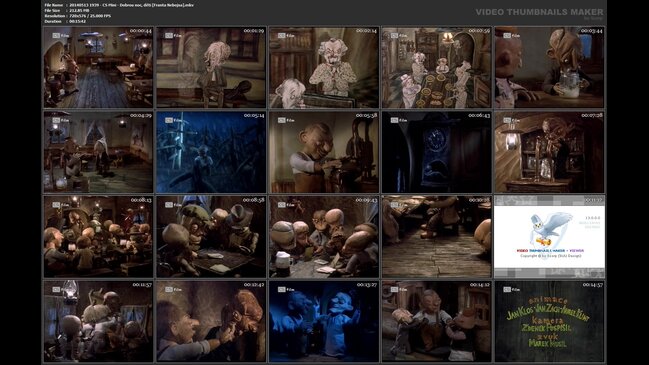Choose the 00:03:44 frame with glass jar

[x=549, y=67]
